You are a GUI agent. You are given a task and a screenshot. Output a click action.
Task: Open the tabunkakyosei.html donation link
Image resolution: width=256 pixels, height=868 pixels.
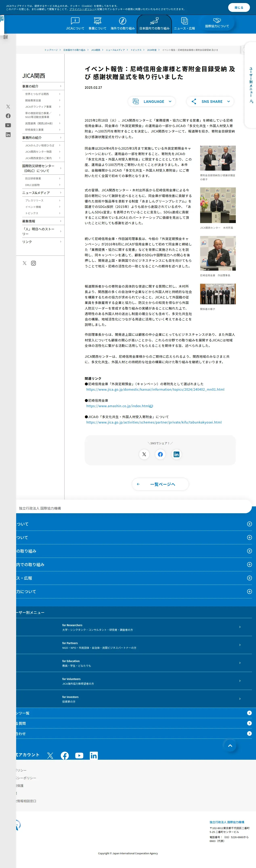point(154,422)
